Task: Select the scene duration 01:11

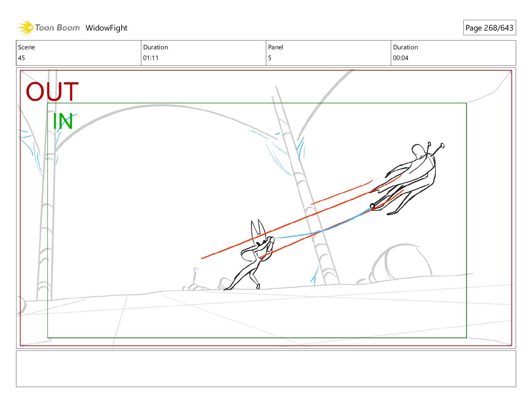Action: (150, 58)
